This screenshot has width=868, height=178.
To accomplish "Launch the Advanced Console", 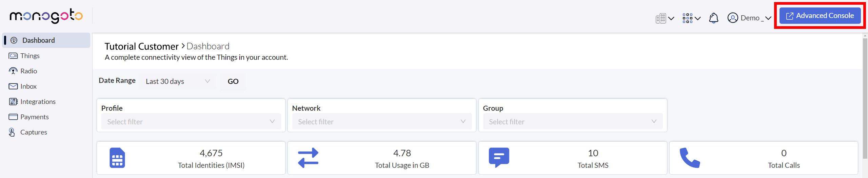I will point(820,16).
